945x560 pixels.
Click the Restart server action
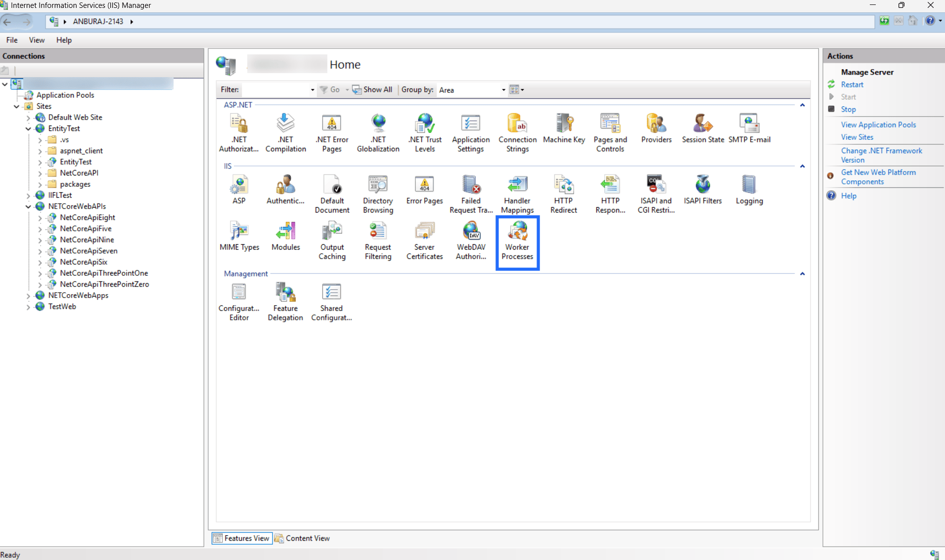coord(852,85)
